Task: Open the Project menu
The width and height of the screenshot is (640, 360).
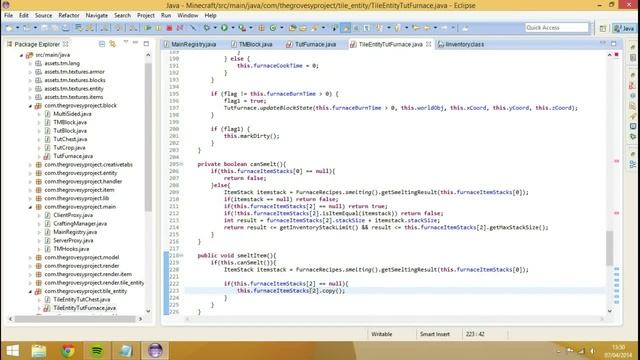Action: (146, 16)
